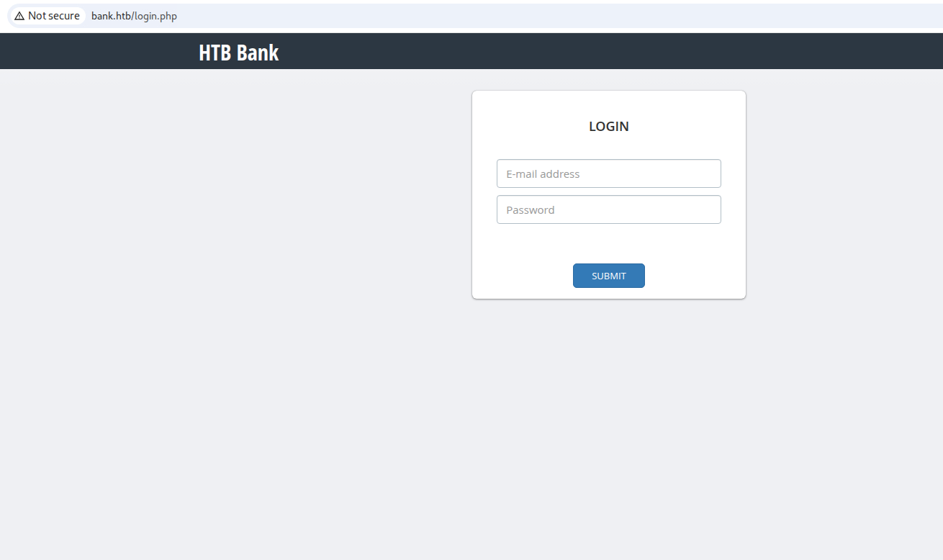The image size is (943, 560).
Task: Click blank space between Password field and SUBMIT
Action: [608, 243]
